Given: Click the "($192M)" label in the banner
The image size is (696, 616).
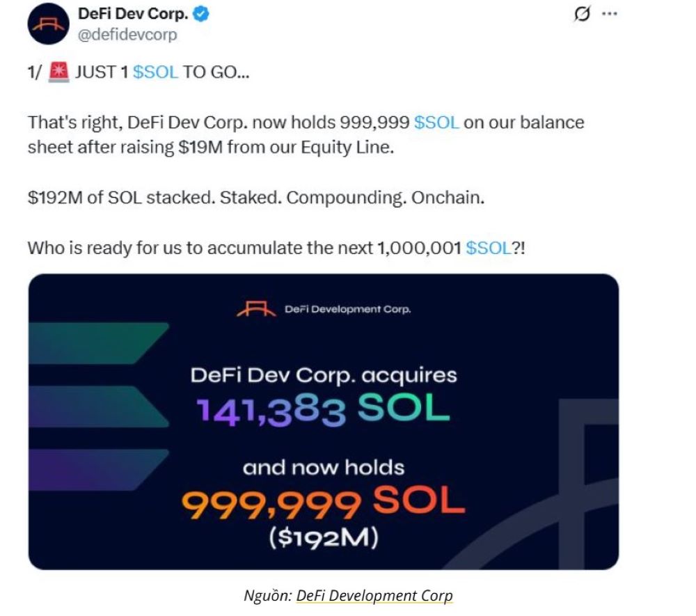Looking at the screenshot, I should 324,537.
